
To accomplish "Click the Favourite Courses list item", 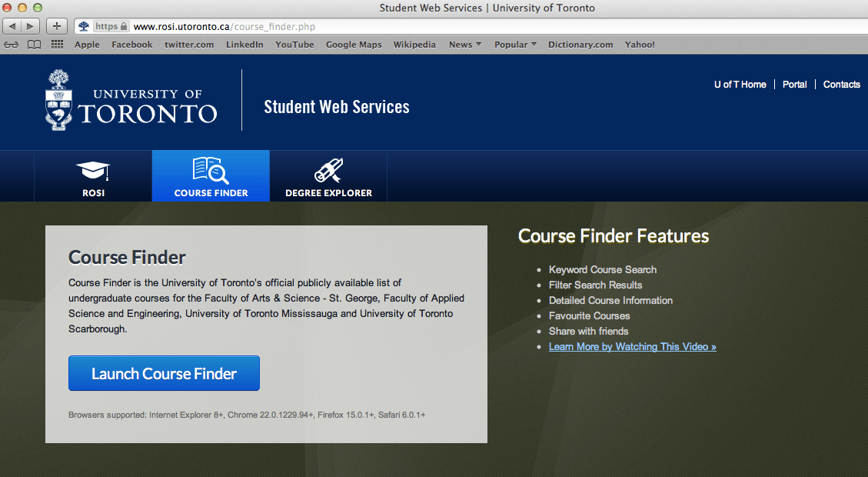I will (x=589, y=315).
